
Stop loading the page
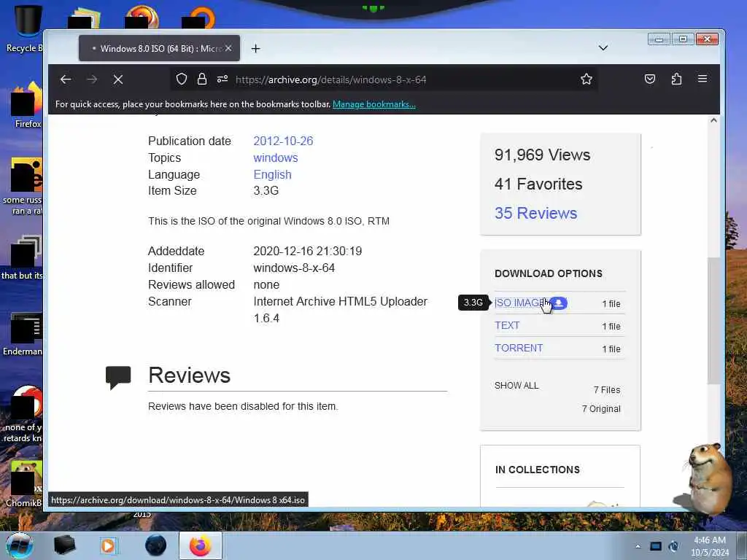click(118, 79)
